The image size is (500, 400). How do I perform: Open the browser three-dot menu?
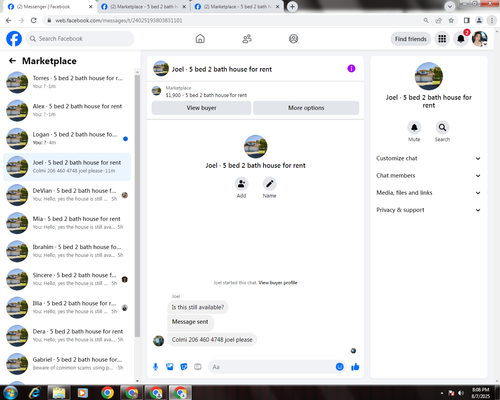492,20
